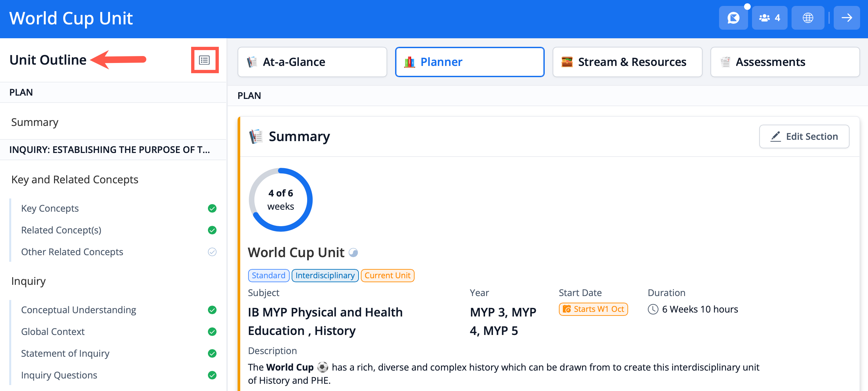The height and width of the screenshot is (391, 868).
Task: Open the Stream & Resources tab
Action: pos(627,62)
